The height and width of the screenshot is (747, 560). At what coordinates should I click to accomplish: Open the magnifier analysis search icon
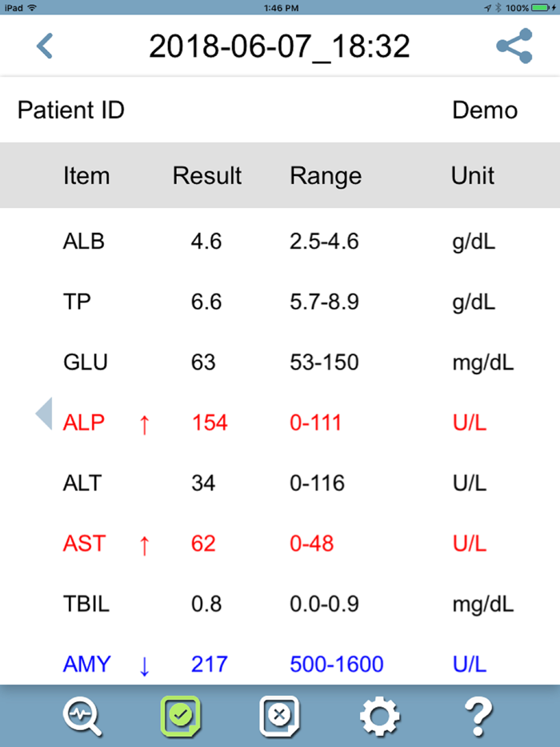click(83, 716)
